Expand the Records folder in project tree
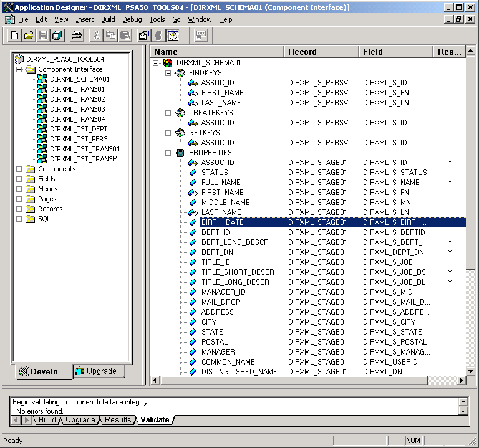The image size is (479, 448). click(x=19, y=209)
